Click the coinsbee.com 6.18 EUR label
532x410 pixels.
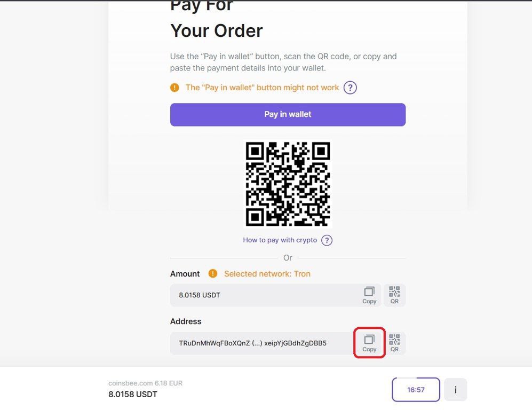[x=145, y=383]
